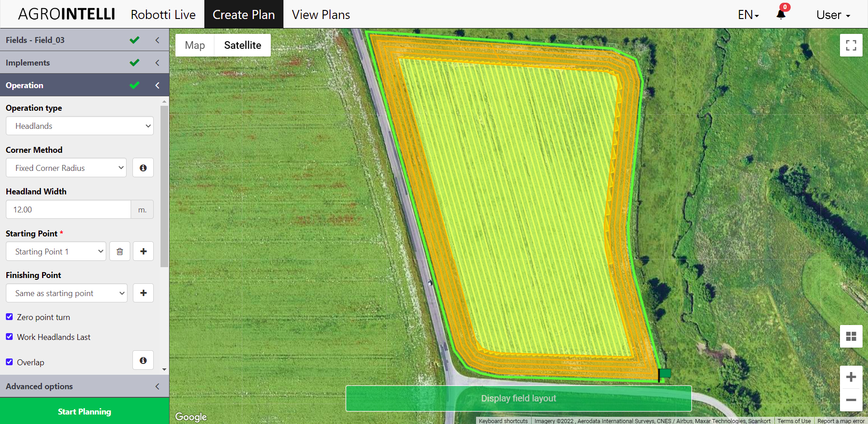Open the Starting Point dropdown
This screenshot has height=424, width=868.
click(56, 251)
